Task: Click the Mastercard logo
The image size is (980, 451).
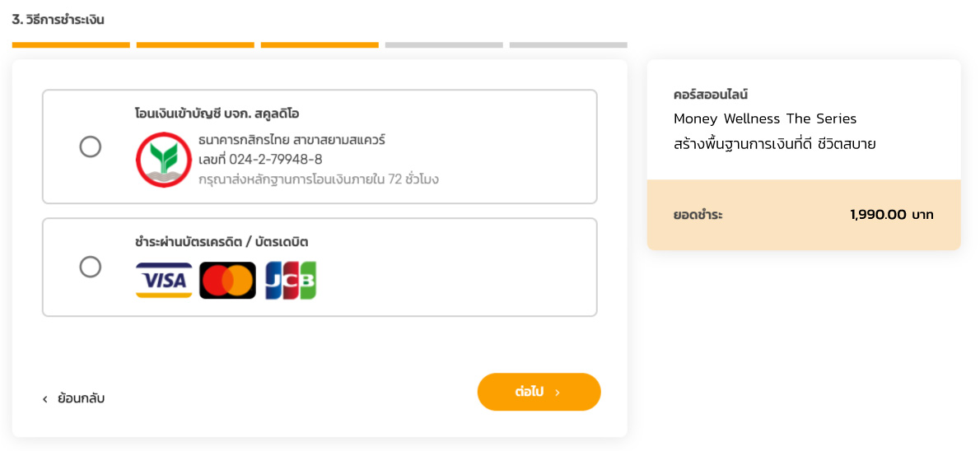Action: point(227,281)
